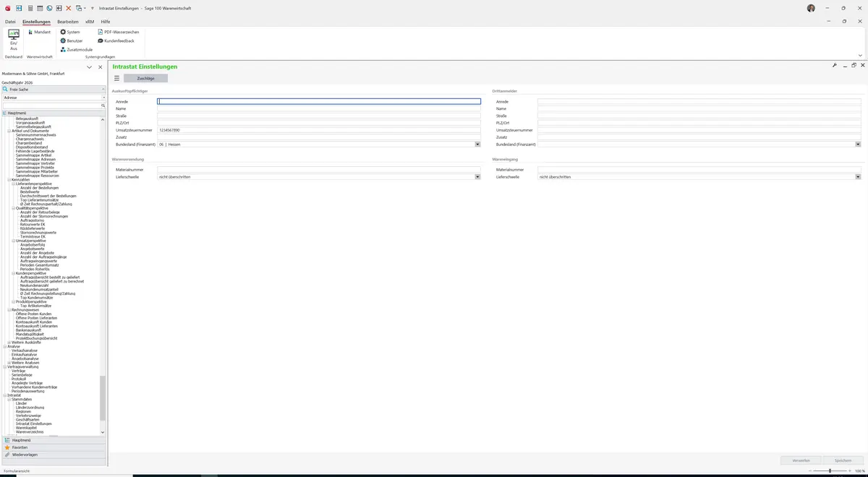Viewport: 868px width, 477px height.
Task: Select Intrastat Einstellungen in the tree
Action: pyautogui.click(x=34, y=424)
